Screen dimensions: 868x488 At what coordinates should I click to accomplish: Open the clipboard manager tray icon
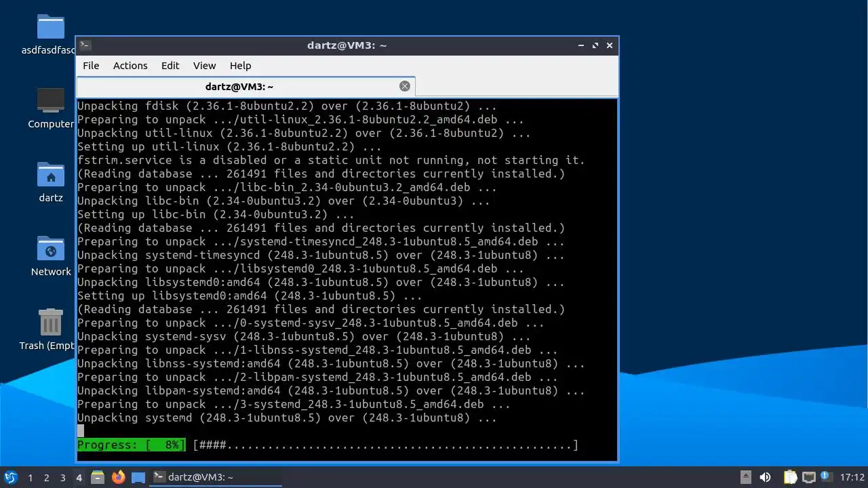[791, 477]
